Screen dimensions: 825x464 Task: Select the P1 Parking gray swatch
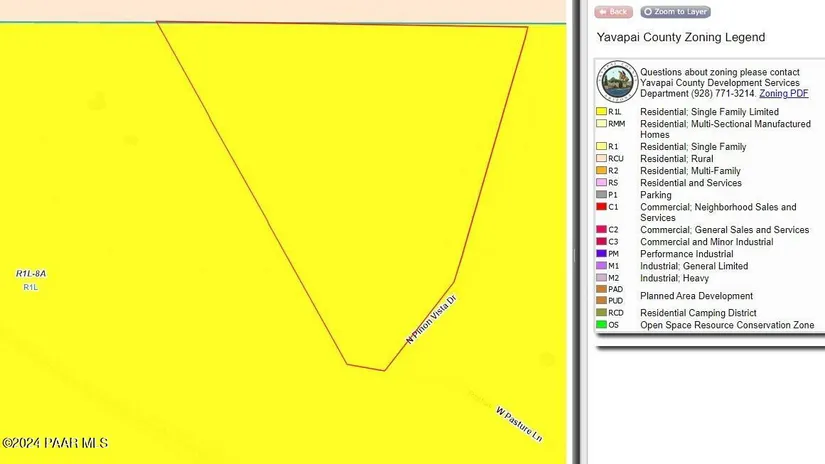click(601, 195)
